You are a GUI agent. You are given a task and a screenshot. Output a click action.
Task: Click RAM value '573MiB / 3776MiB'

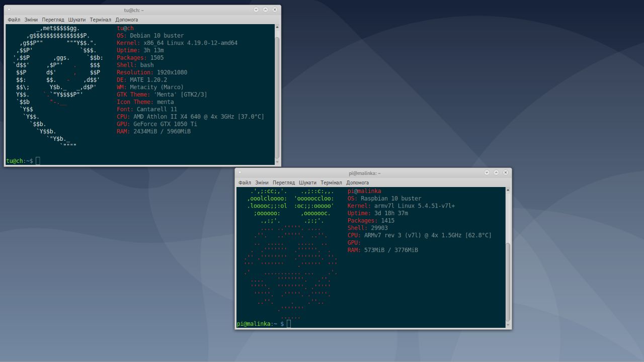[391, 250]
